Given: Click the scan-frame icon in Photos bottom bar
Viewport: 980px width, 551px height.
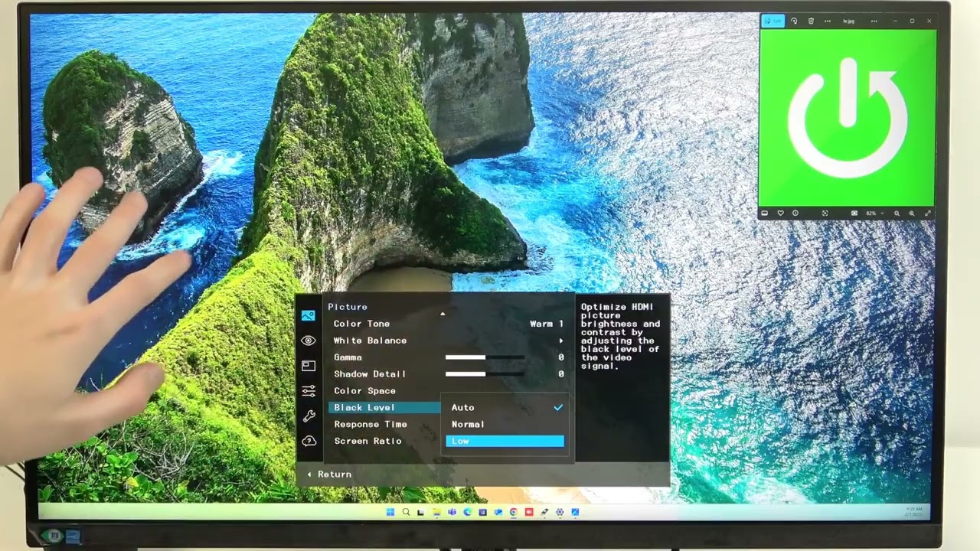Looking at the screenshot, I should 825,214.
